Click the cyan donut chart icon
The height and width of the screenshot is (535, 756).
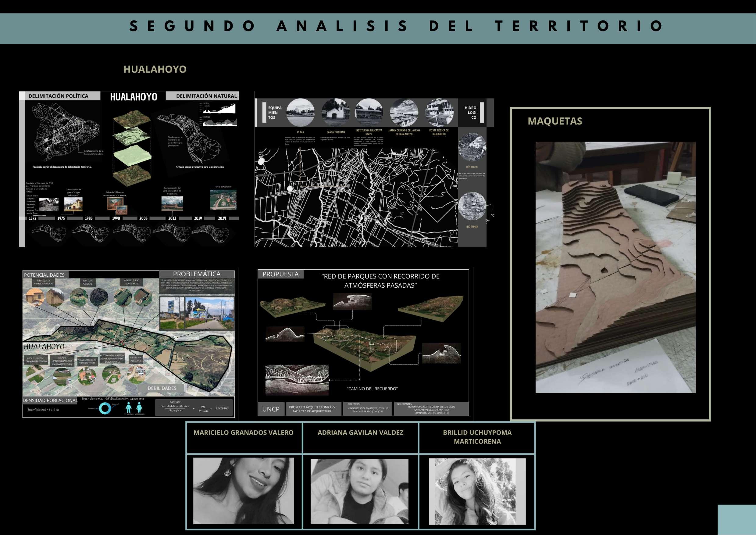[105, 408]
